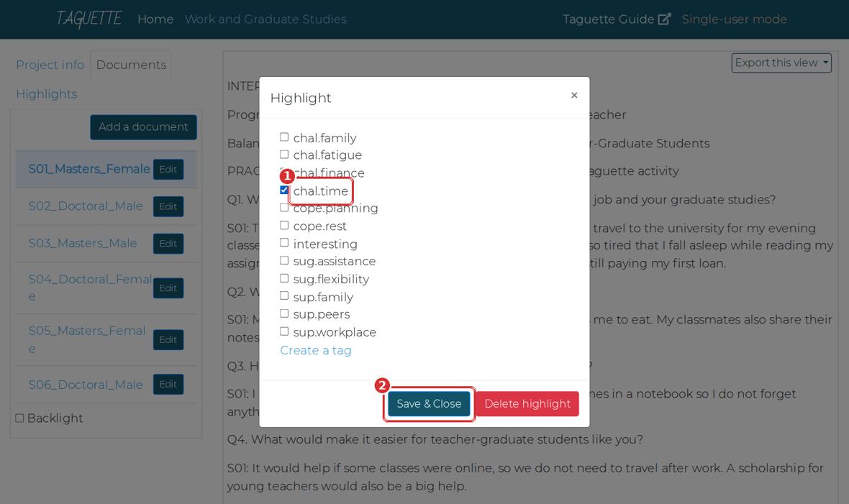Image resolution: width=849 pixels, height=504 pixels.
Task: Open document S02_Doctoral_Male
Action: pos(86,206)
